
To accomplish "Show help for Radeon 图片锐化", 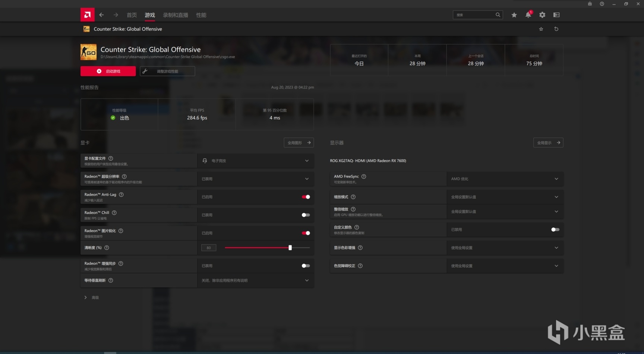I will point(121,231).
